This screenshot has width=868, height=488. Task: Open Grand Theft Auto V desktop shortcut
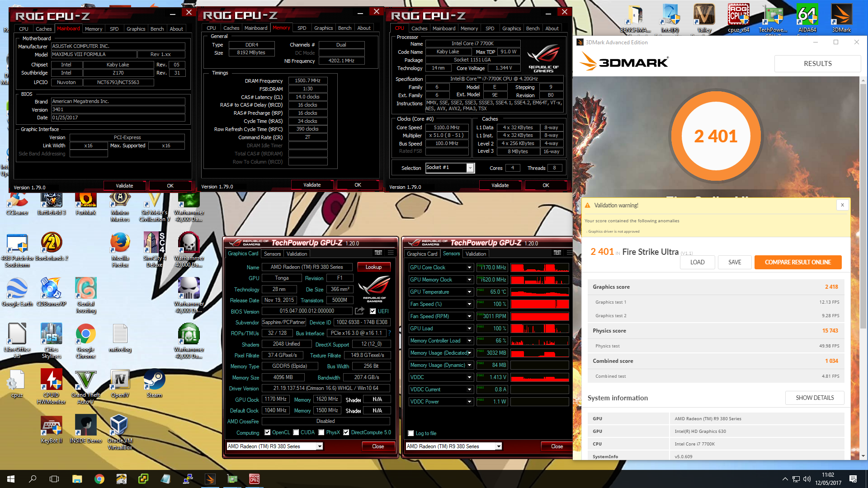click(x=85, y=387)
